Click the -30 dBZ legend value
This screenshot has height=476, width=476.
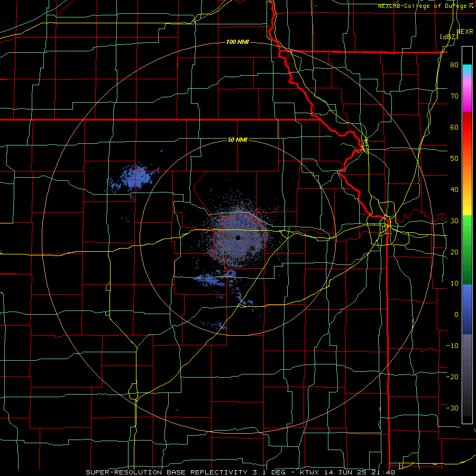coord(452,408)
